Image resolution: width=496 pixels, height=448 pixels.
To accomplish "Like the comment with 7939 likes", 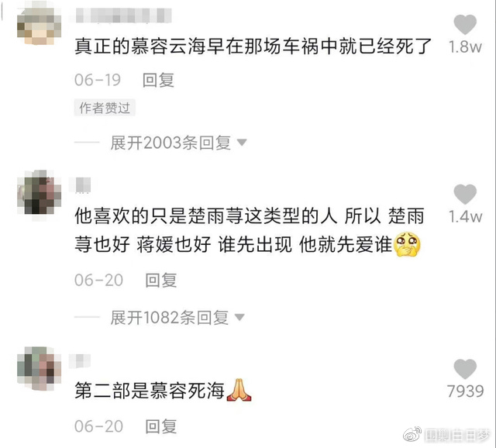I will [x=465, y=369].
